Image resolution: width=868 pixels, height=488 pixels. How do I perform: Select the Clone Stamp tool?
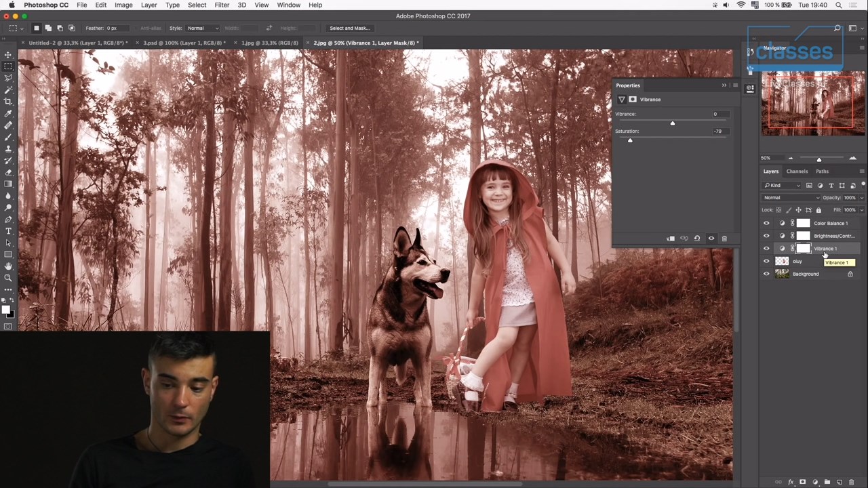tap(8, 148)
